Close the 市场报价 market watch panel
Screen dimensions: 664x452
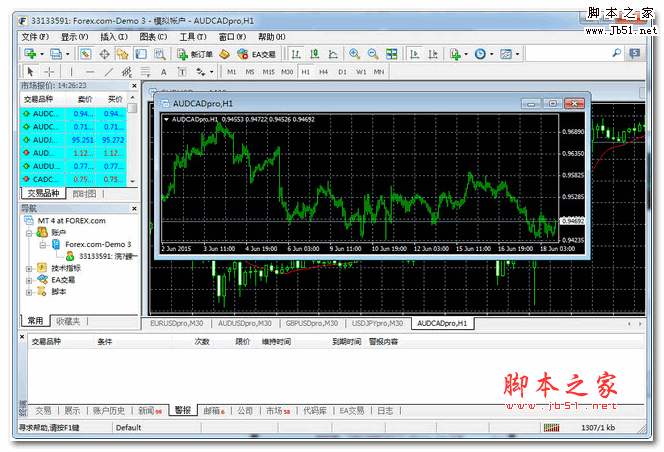point(134,86)
